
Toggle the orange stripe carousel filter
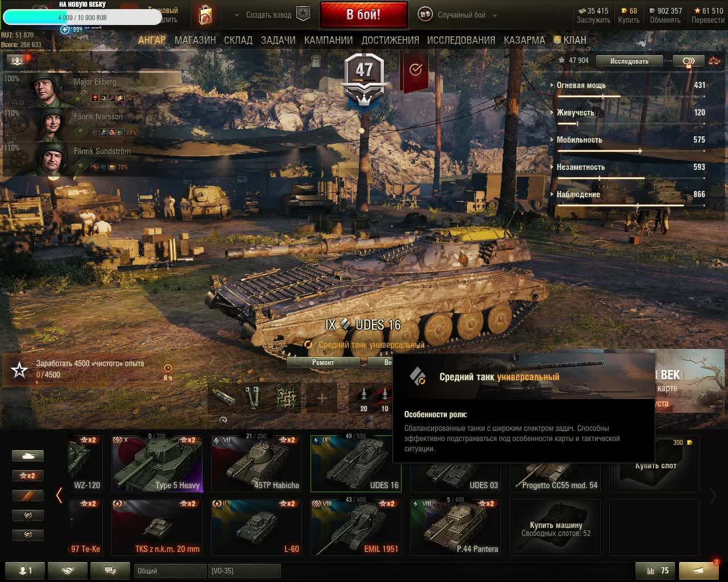click(28, 495)
